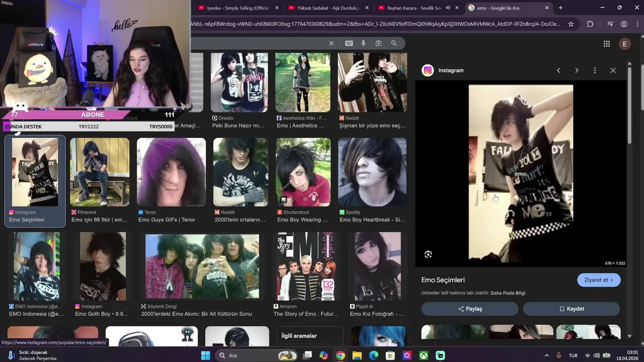Screen dimensions: 644x362
Task: Open Shutterstock Emo Boy Wearing image
Action: click(303, 172)
